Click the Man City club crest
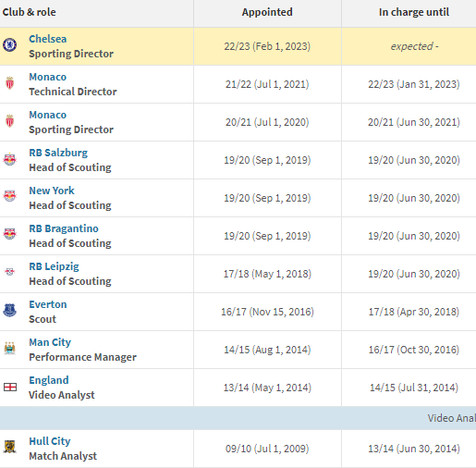476x468 pixels. 9,348
